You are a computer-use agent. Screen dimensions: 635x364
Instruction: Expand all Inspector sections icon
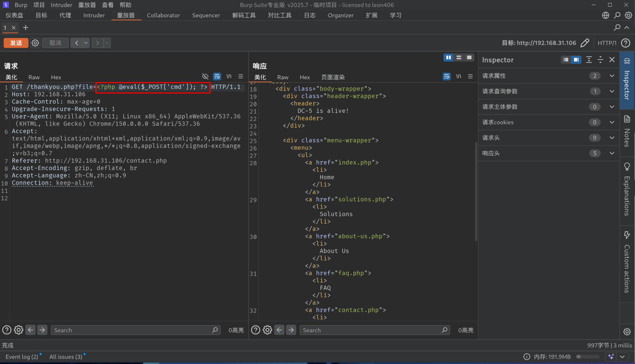point(589,60)
